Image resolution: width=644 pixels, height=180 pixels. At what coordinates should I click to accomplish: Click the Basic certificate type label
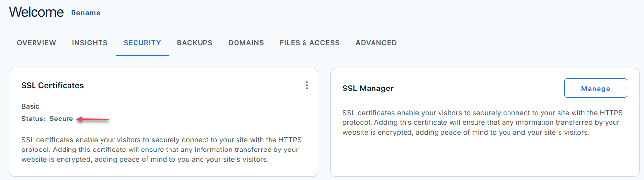click(x=31, y=106)
